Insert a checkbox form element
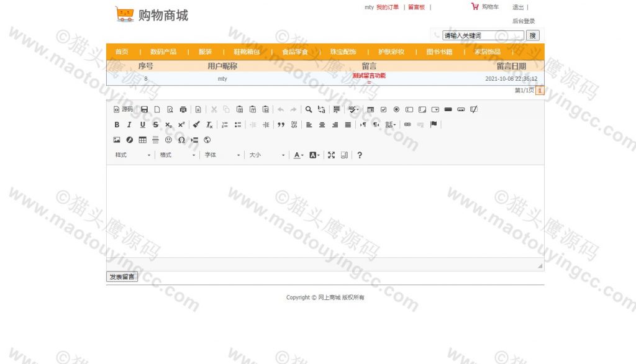636x364 pixels. click(384, 109)
